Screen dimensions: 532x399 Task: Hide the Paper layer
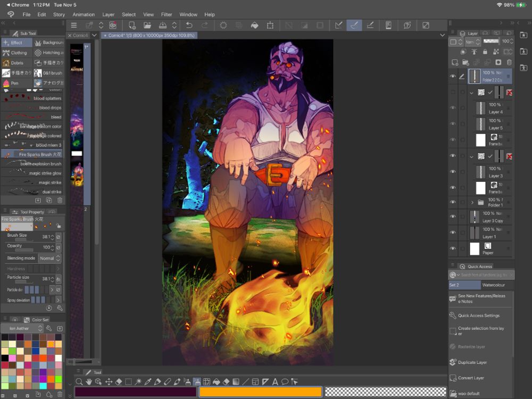tap(453, 248)
